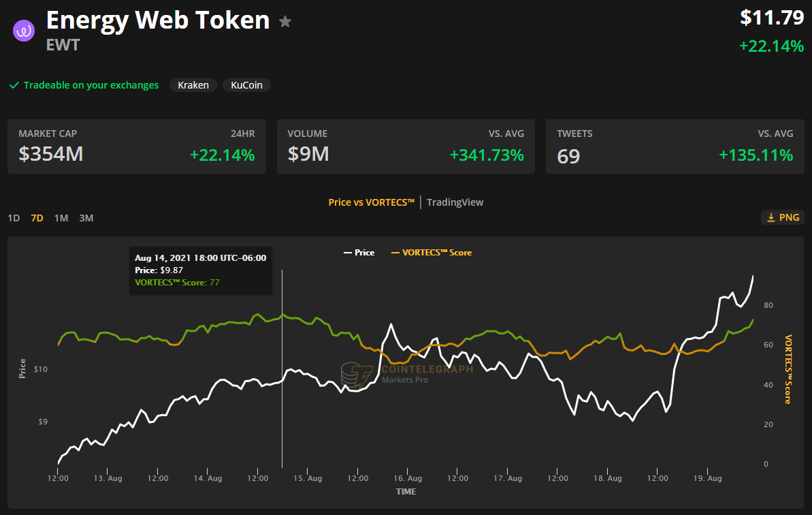Click the PNG download arrow icon
The image size is (812, 515).
(770, 217)
